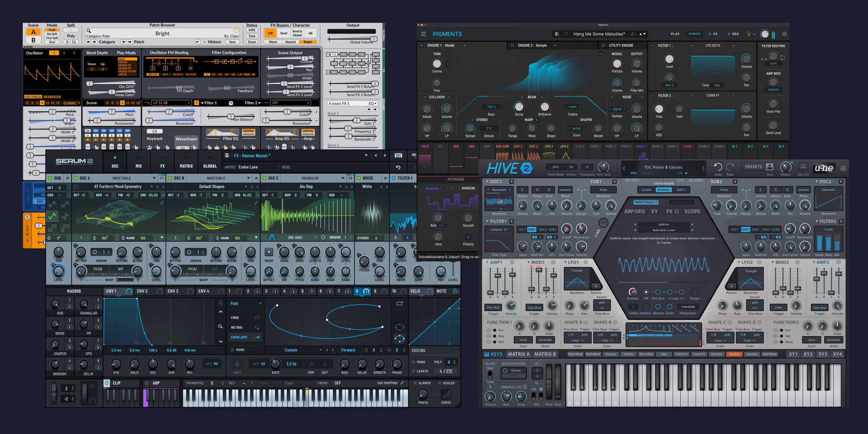Click the Serum 2 undo arrow icon

398,167
